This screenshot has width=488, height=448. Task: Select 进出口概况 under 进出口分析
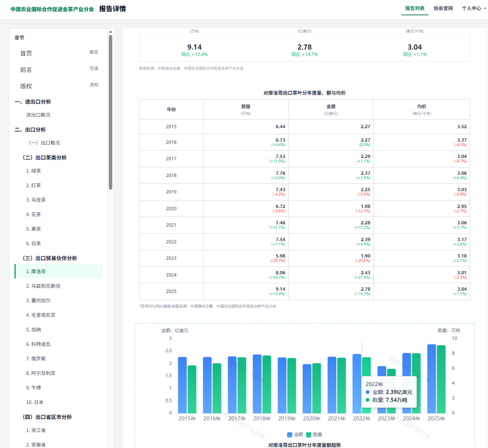[38, 115]
